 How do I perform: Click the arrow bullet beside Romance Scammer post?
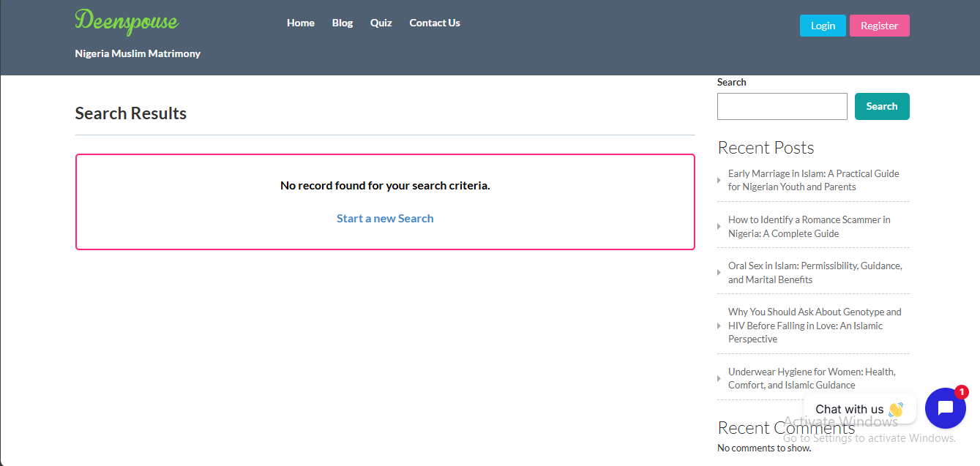click(x=719, y=227)
